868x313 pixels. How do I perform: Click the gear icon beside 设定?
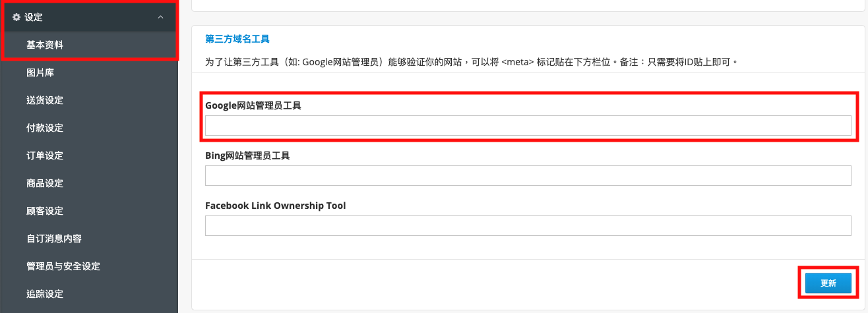click(16, 17)
